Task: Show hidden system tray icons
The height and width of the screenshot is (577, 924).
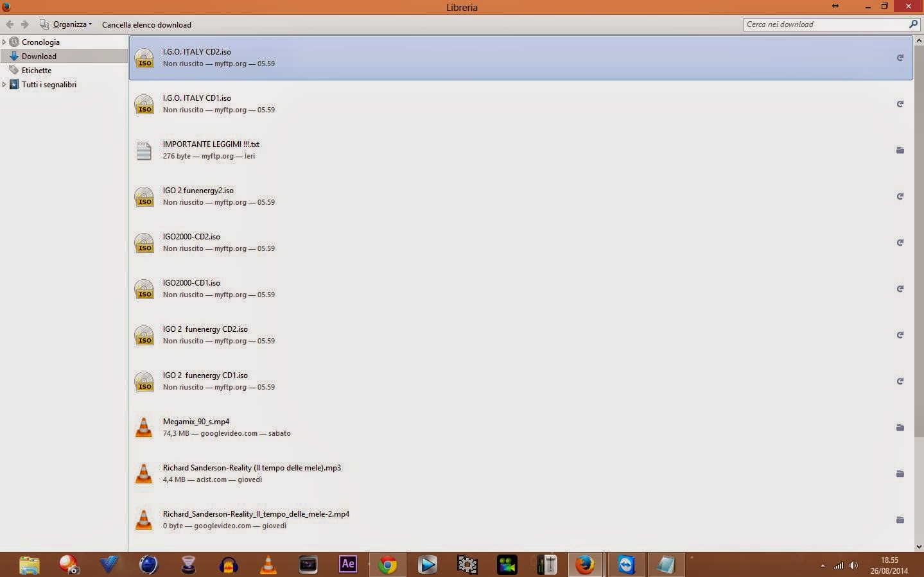Action: (x=823, y=565)
